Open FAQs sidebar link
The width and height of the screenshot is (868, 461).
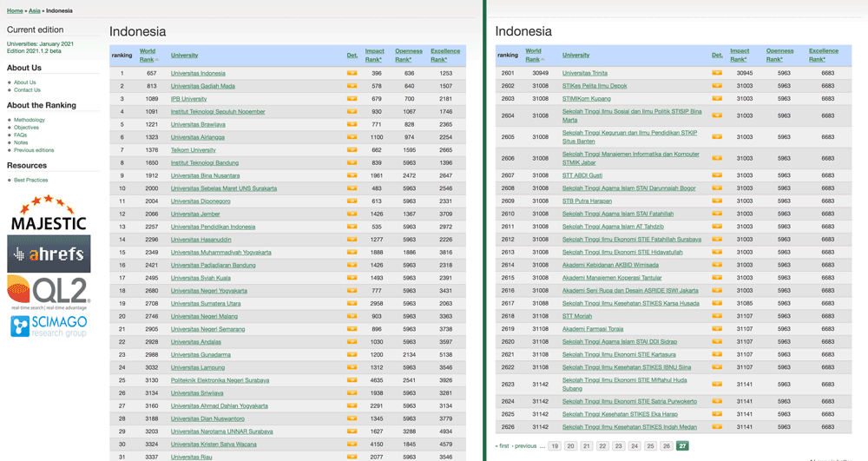21,135
